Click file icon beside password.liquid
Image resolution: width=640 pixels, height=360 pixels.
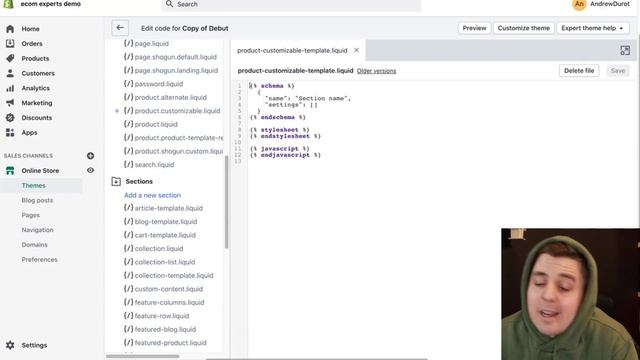(x=129, y=83)
